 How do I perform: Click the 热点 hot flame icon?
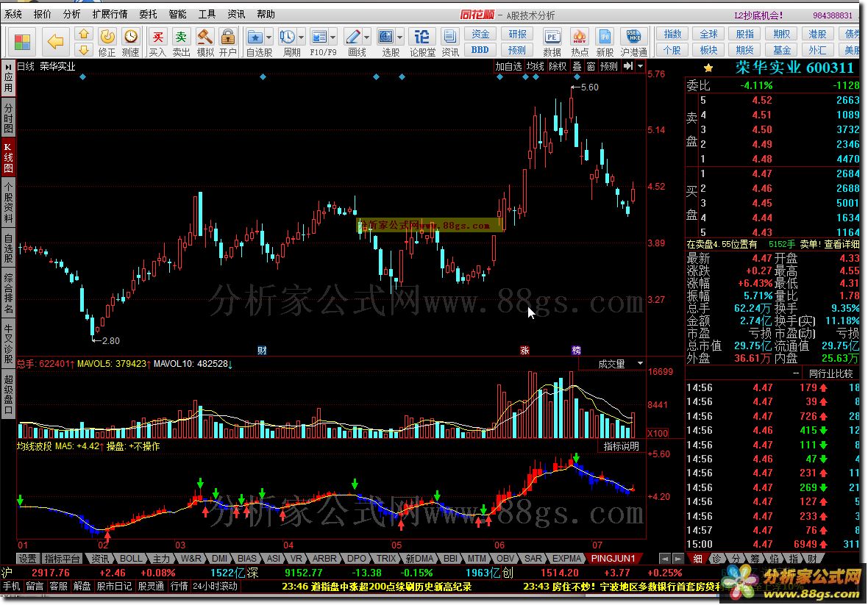579,37
